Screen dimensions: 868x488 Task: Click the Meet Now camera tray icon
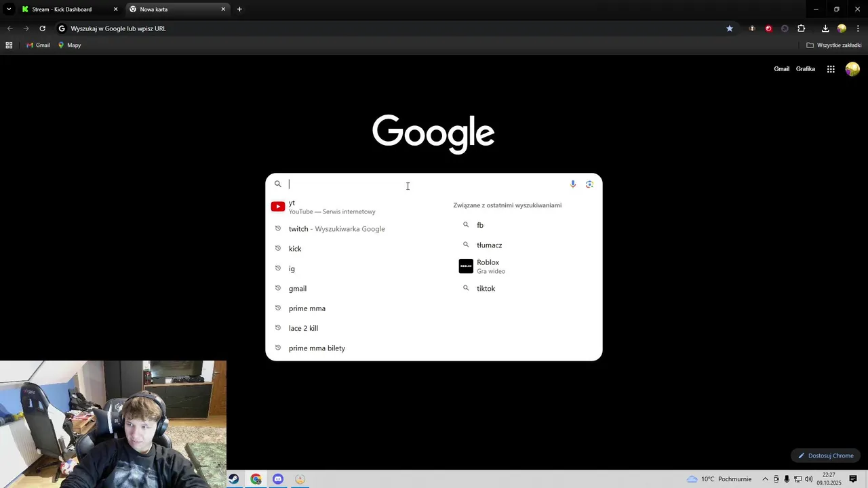coord(776,479)
